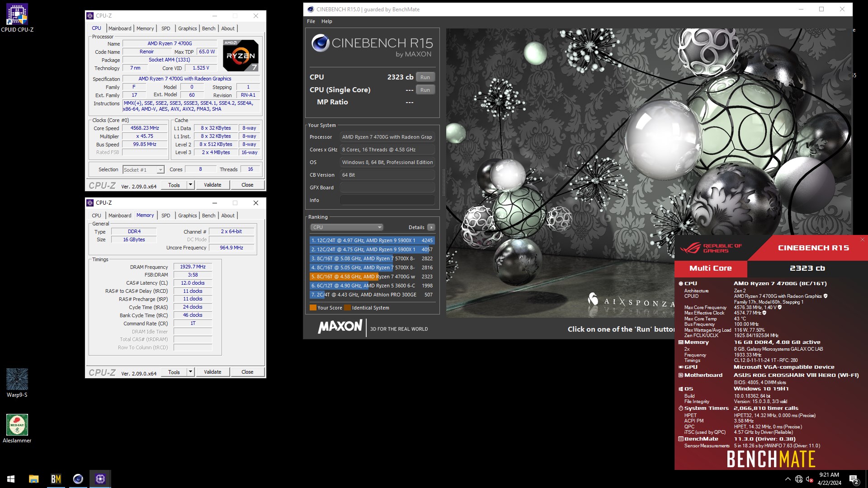The height and width of the screenshot is (488, 868).
Task: Switch to Graphics tab in top CPU-Z
Action: [187, 28]
